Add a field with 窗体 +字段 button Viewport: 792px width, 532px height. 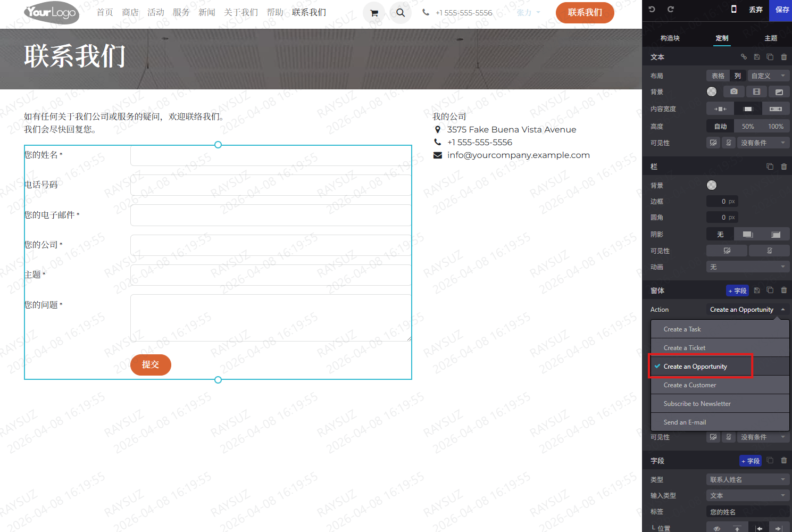pos(738,290)
